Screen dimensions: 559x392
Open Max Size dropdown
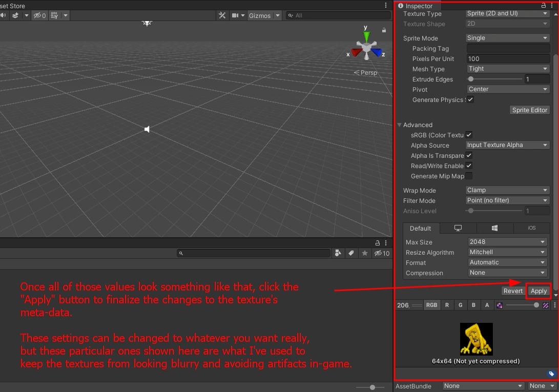tap(507, 242)
